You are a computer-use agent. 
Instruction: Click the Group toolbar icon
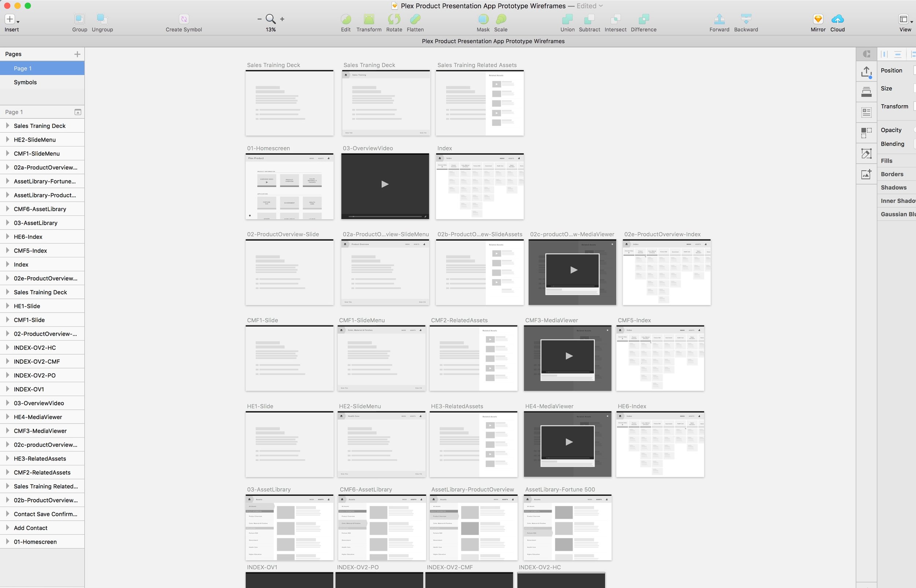click(80, 19)
